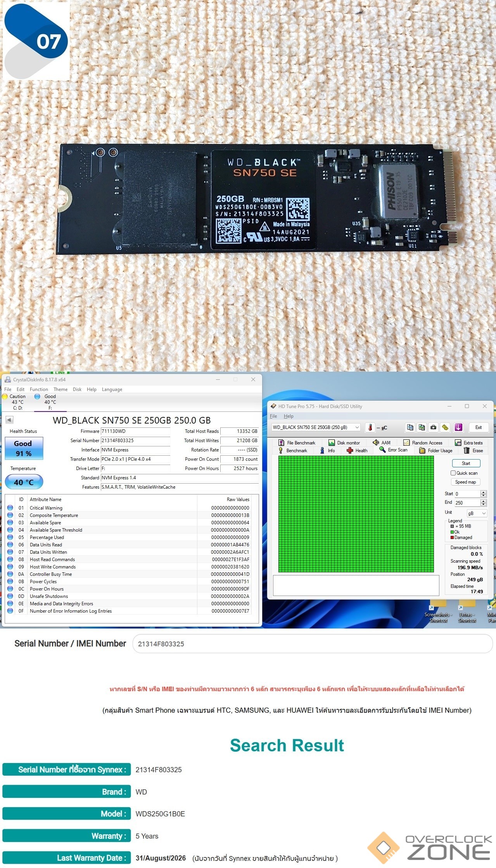Click the 40 °C temperature button

24,482
